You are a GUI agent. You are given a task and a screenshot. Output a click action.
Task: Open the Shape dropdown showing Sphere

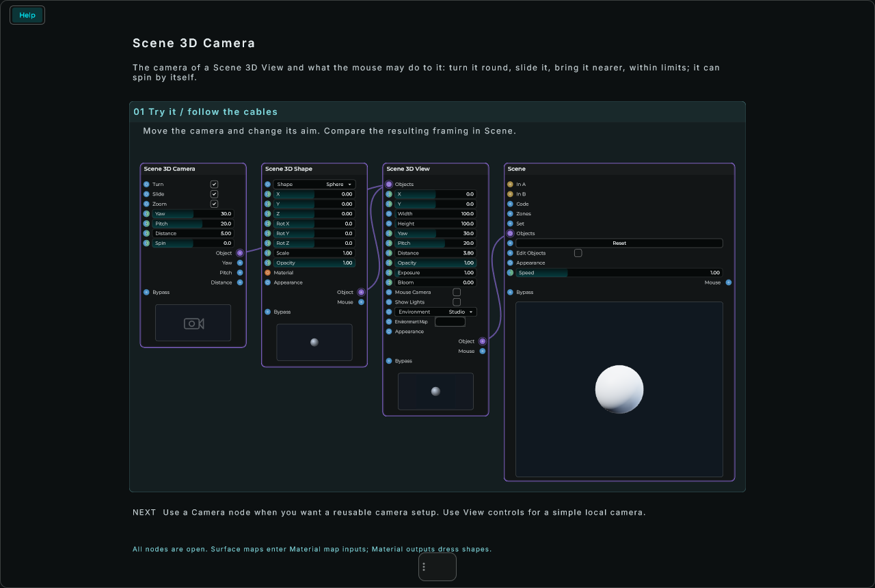(x=314, y=184)
